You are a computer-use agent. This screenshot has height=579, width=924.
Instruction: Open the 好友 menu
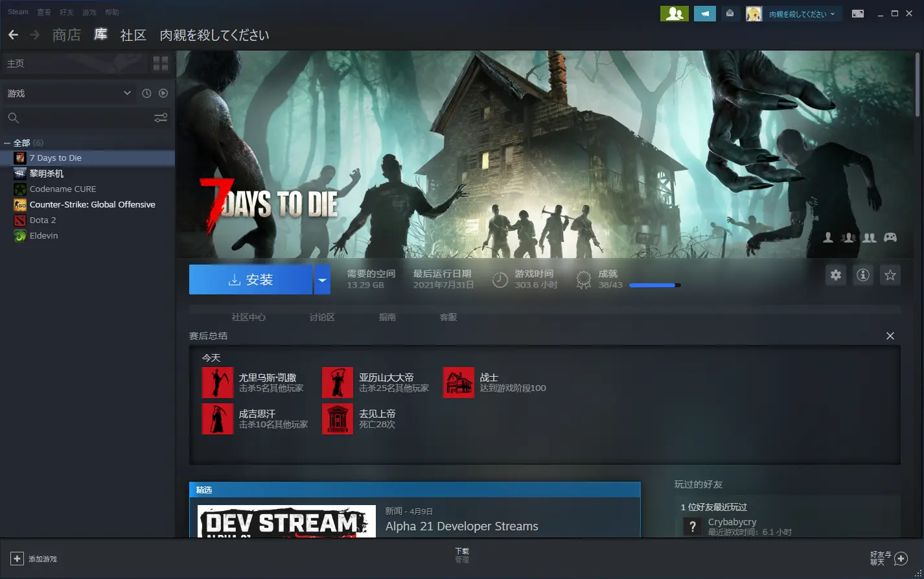[66, 12]
